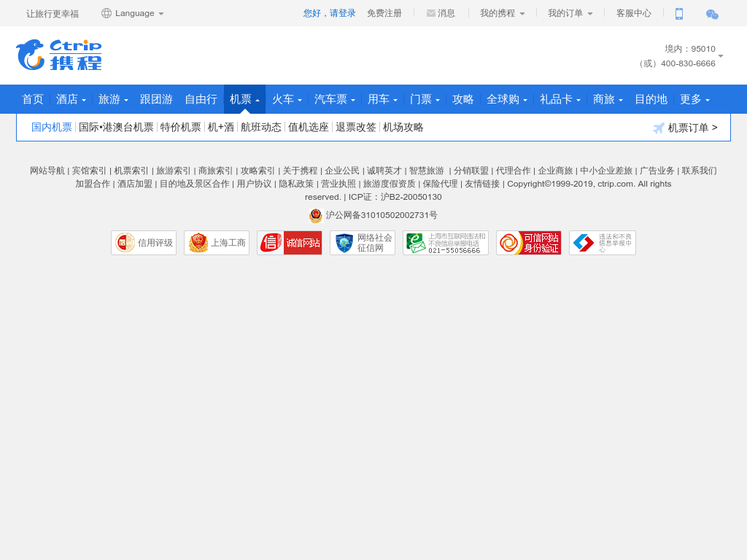Open 机+酒 sub-tab
This screenshot has height=560, width=747.
point(221,127)
